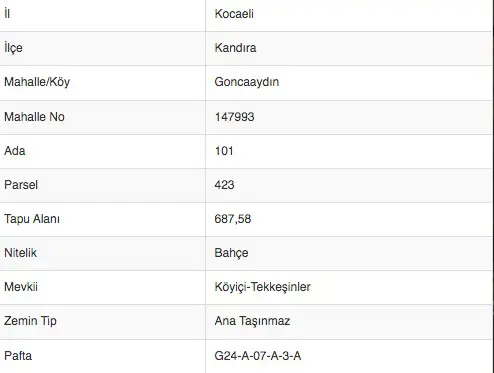Click the Mevkii row label
494x373 pixels.
21,287
